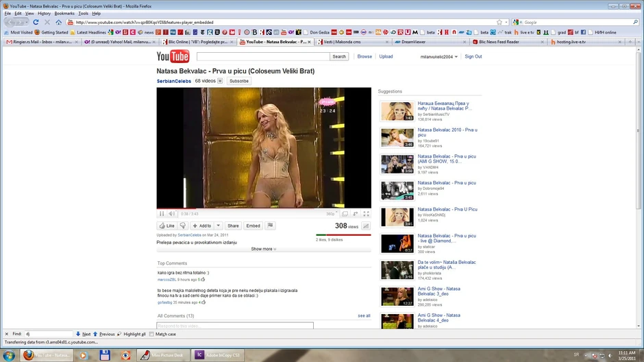Open the Bookmarks menu
Image resolution: width=644 pixels, height=362 pixels.
coord(64,13)
